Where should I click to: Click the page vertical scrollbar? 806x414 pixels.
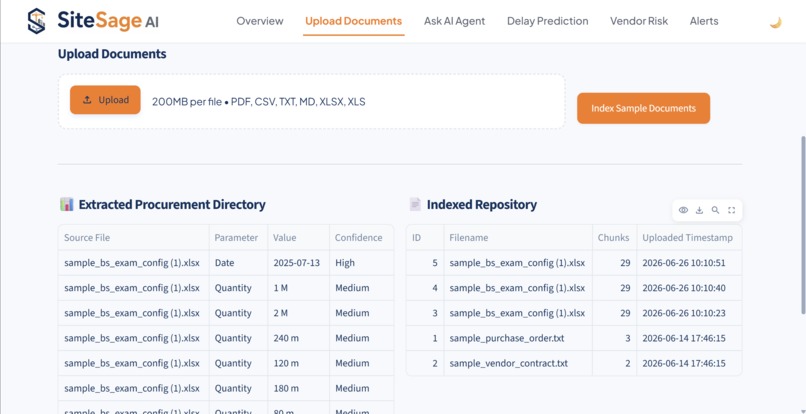[x=802, y=225]
